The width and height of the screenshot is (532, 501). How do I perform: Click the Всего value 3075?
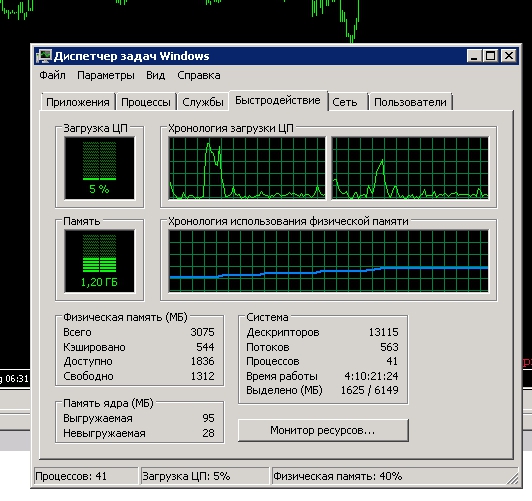[x=202, y=332]
